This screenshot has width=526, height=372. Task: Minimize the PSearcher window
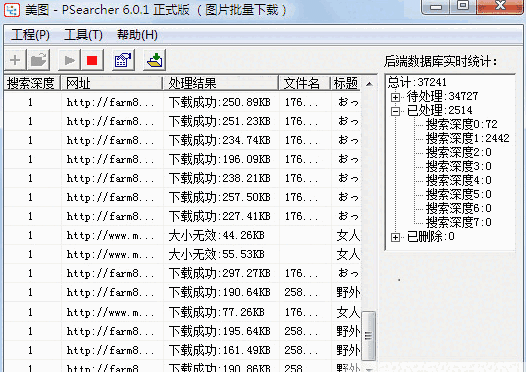coord(436,7)
